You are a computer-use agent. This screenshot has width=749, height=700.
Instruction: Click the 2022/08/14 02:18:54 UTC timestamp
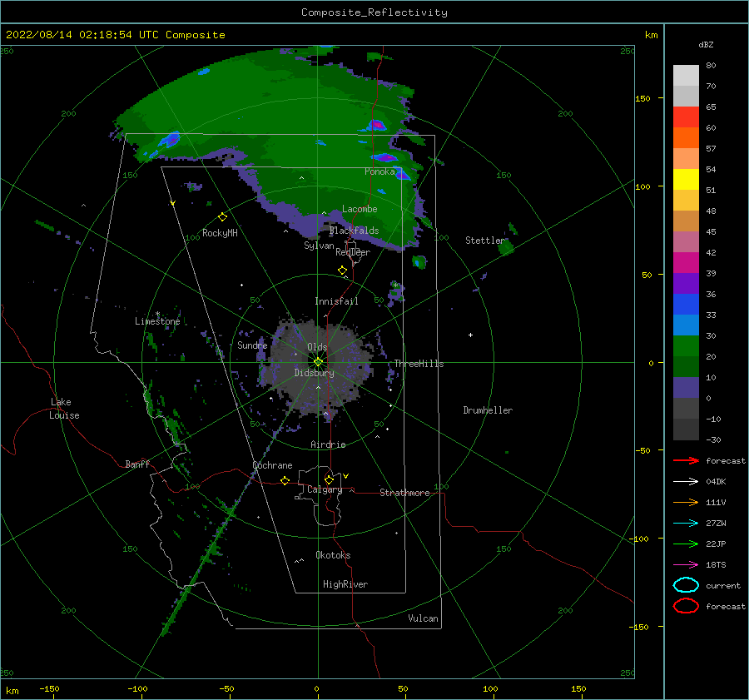tap(82, 34)
